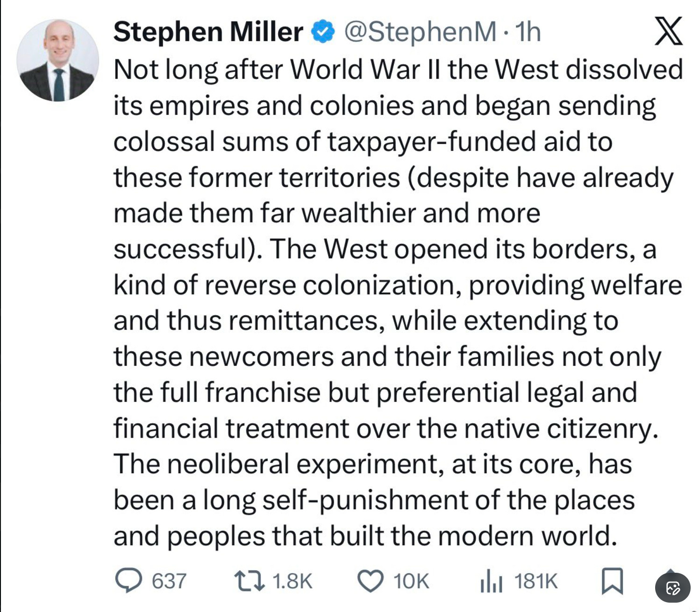Click the 181K views count
Image resolution: width=700 pixels, height=612 pixels.
(x=536, y=581)
